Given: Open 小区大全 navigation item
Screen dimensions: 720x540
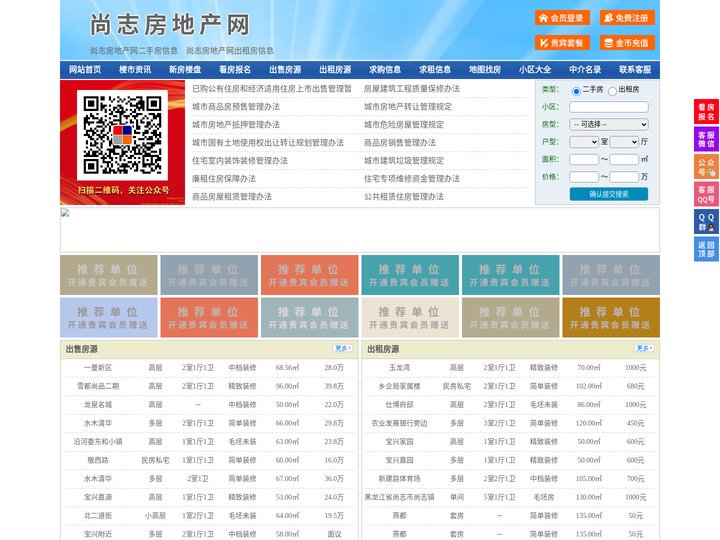Looking at the screenshot, I should tap(535, 69).
